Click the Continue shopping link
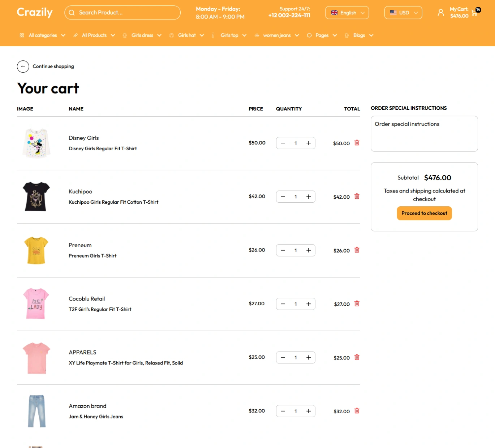This screenshot has width=495, height=448. click(53, 66)
